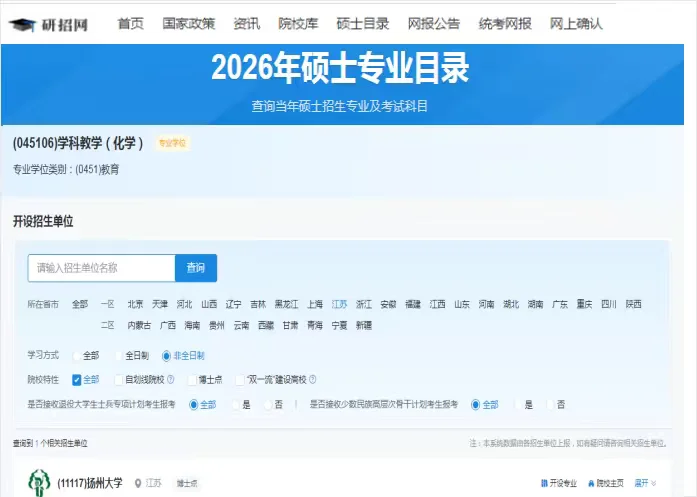
Task: Filter by 北京 province
Action: (135, 305)
